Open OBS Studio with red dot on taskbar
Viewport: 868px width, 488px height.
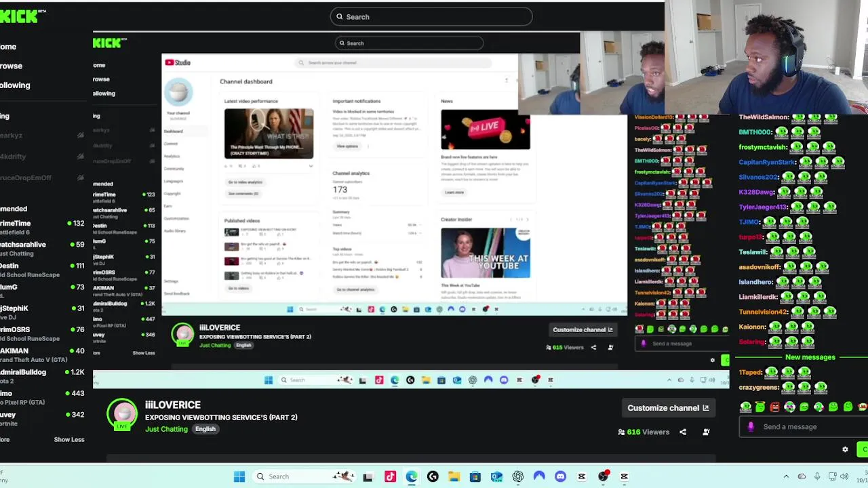click(x=604, y=476)
